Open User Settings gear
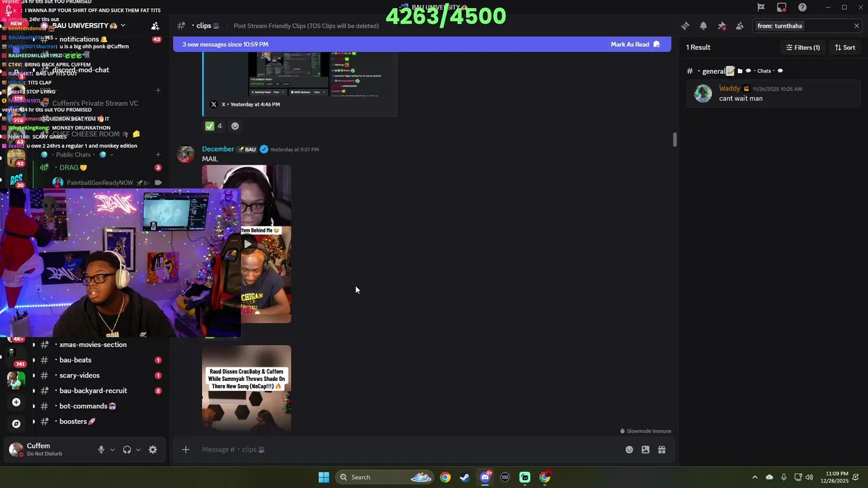The width and height of the screenshot is (868, 488). point(153,449)
